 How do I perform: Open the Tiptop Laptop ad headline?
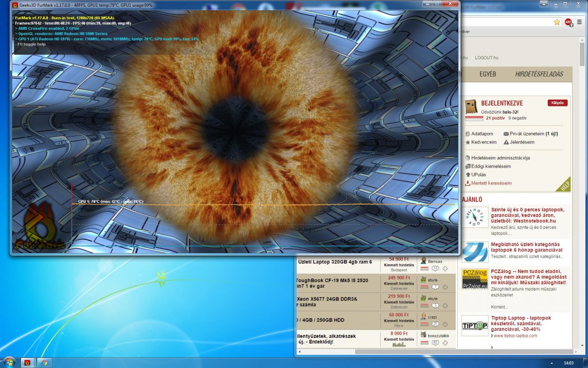pos(521,324)
